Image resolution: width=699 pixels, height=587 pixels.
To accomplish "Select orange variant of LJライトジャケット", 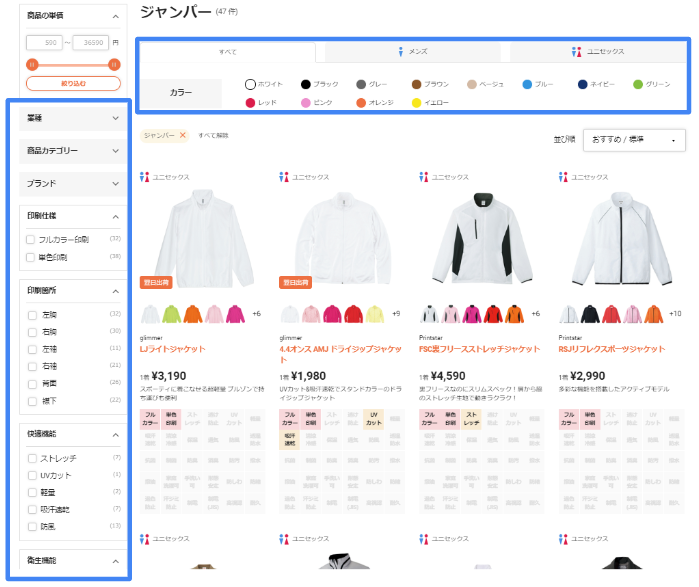I will point(193,314).
